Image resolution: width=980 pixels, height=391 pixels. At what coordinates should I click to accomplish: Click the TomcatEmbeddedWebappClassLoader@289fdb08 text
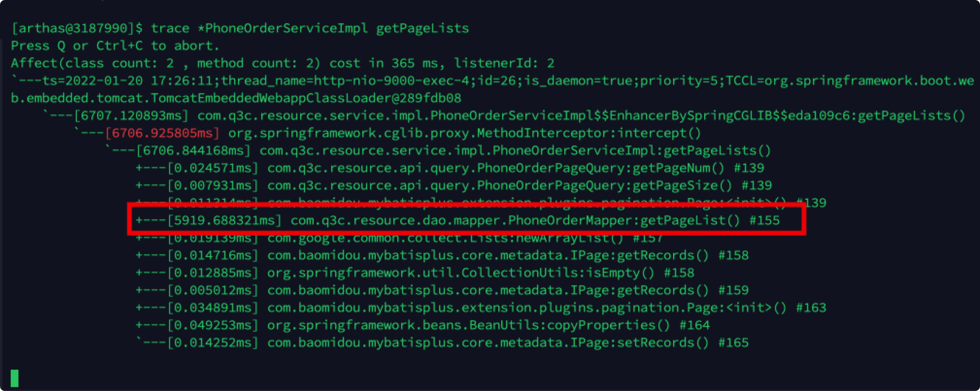(x=306, y=98)
